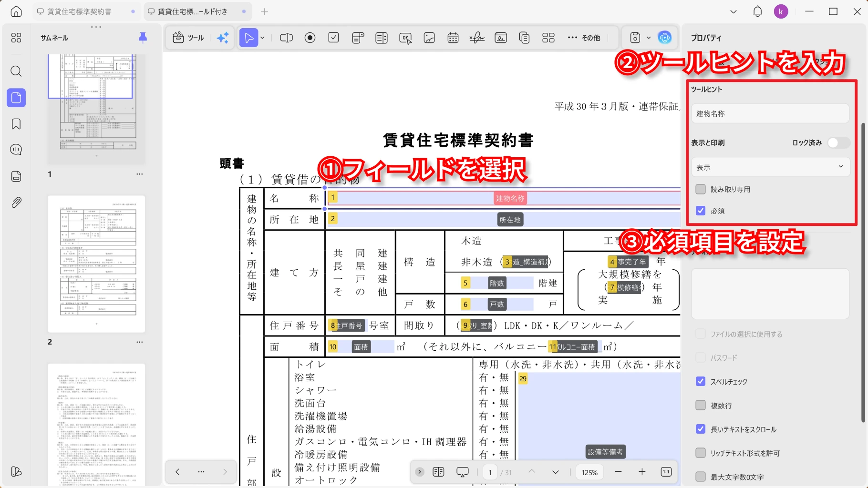Open the bookmarks panel icon

(16, 124)
